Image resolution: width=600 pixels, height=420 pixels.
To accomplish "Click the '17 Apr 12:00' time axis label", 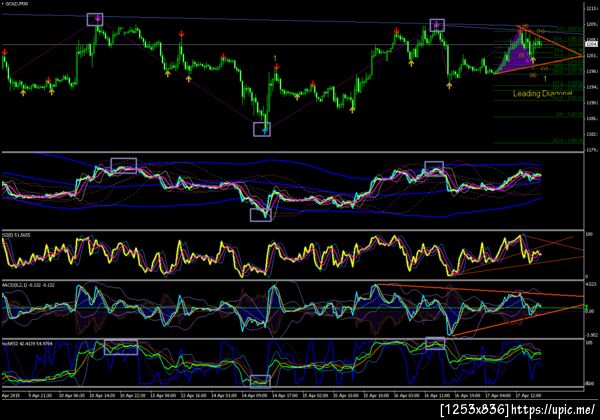I will click(528, 396).
